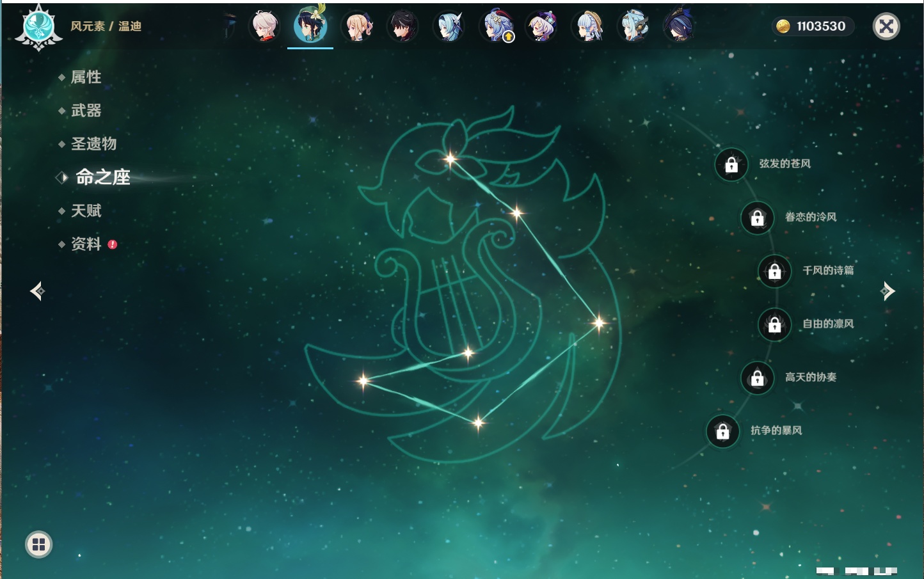Open the lock icon for 抗争的暴风
Viewport: 924px width, 579px height.
click(722, 431)
